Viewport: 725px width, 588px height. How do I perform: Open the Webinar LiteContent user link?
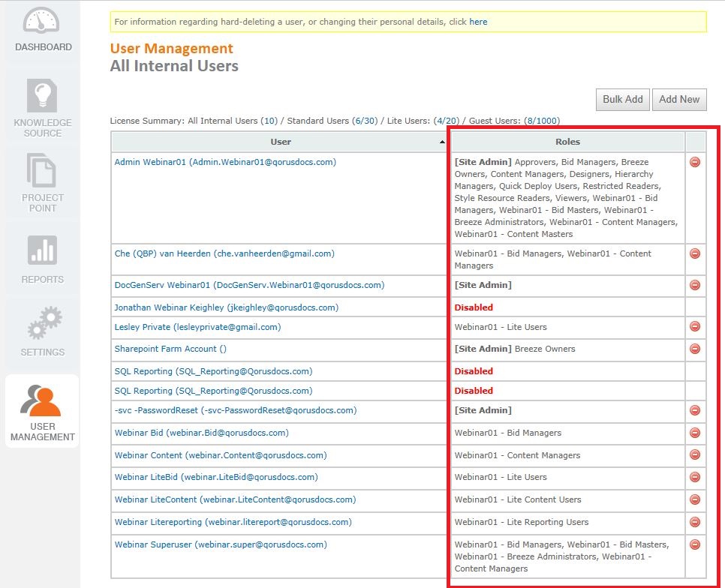coord(235,499)
